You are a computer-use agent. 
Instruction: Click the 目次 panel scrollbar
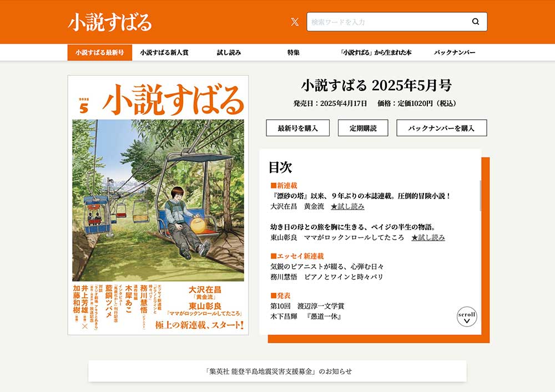pos(480,196)
